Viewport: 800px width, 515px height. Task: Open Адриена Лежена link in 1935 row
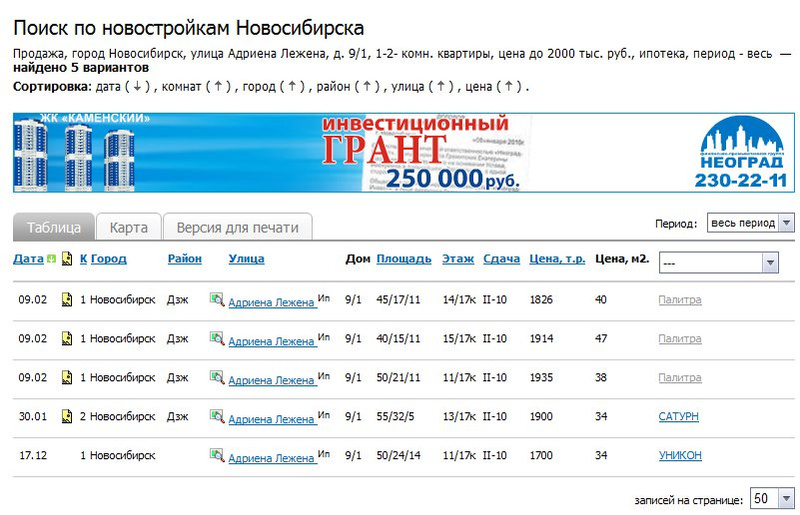272,380
